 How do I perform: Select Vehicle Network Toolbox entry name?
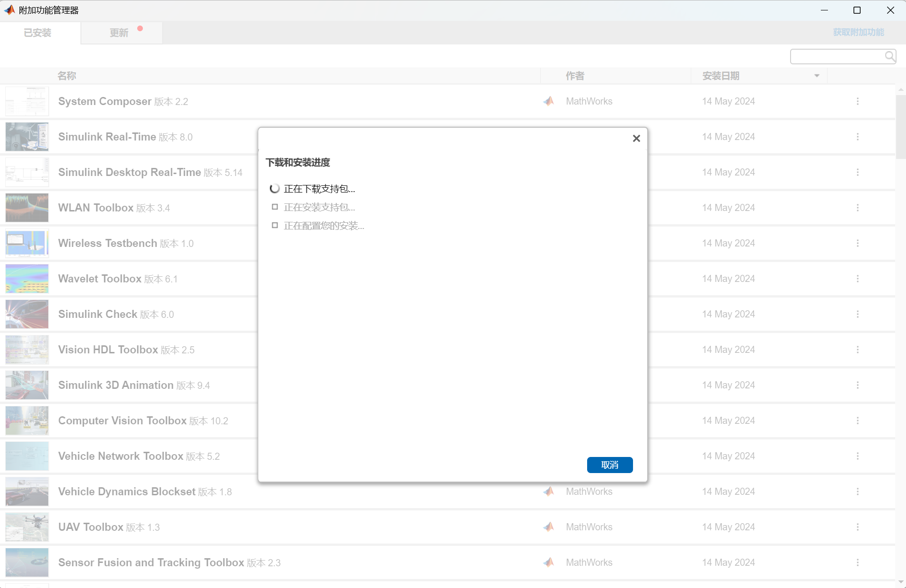point(121,456)
